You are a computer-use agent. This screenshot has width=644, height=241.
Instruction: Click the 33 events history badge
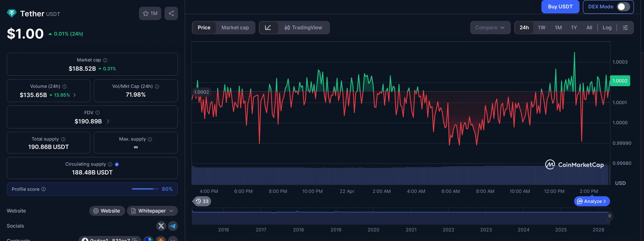tap(202, 201)
